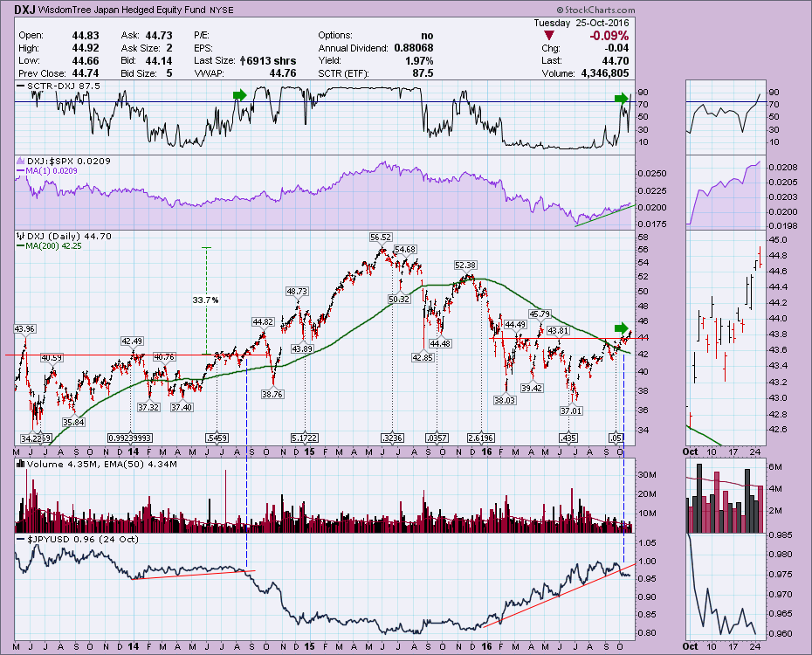Click the 56.52 peak price label

point(381,238)
